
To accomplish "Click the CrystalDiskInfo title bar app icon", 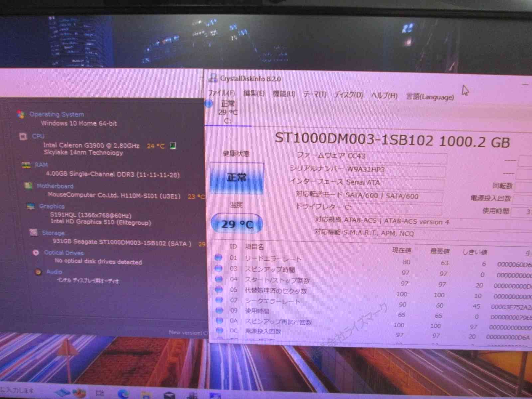I will [213, 78].
